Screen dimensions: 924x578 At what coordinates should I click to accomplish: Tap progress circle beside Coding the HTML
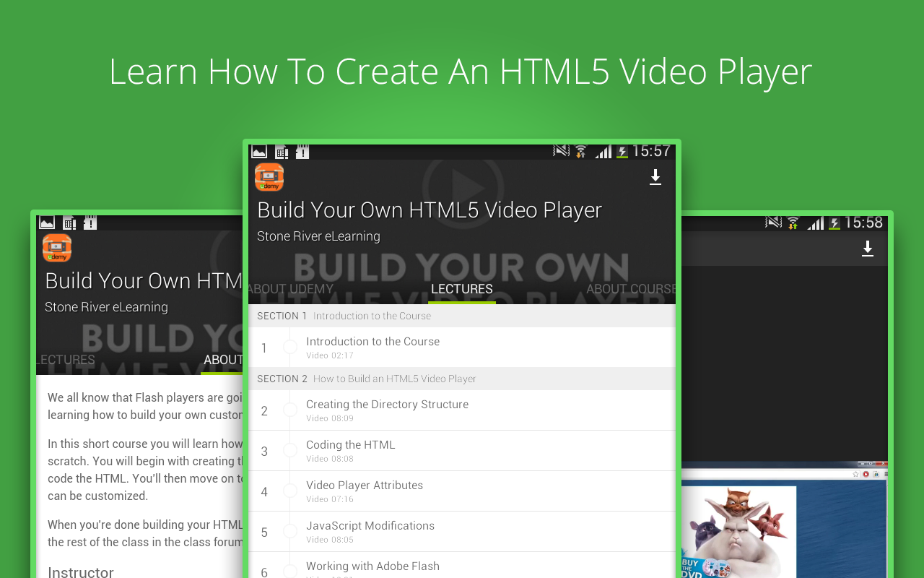(290, 451)
